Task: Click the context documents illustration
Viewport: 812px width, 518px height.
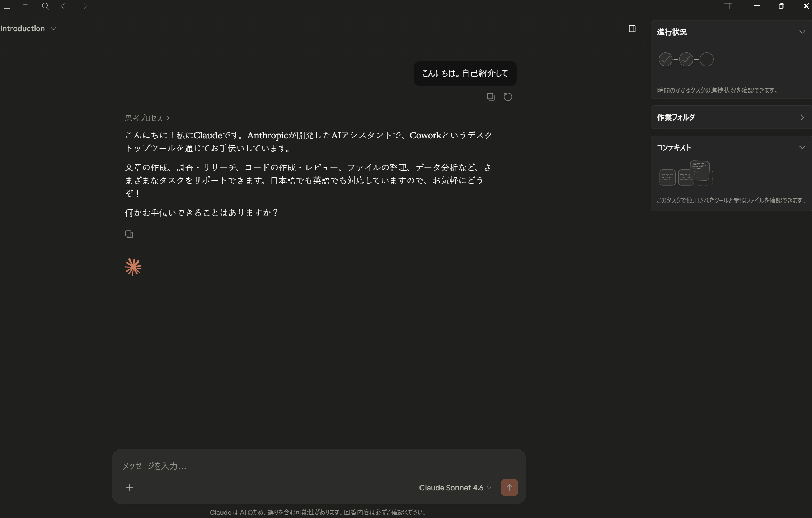Action: pyautogui.click(x=686, y=173)
